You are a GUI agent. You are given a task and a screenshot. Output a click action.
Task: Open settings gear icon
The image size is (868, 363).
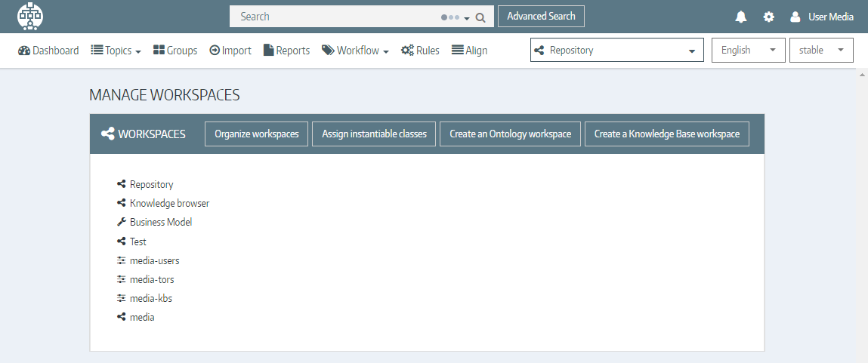[768, 17]
